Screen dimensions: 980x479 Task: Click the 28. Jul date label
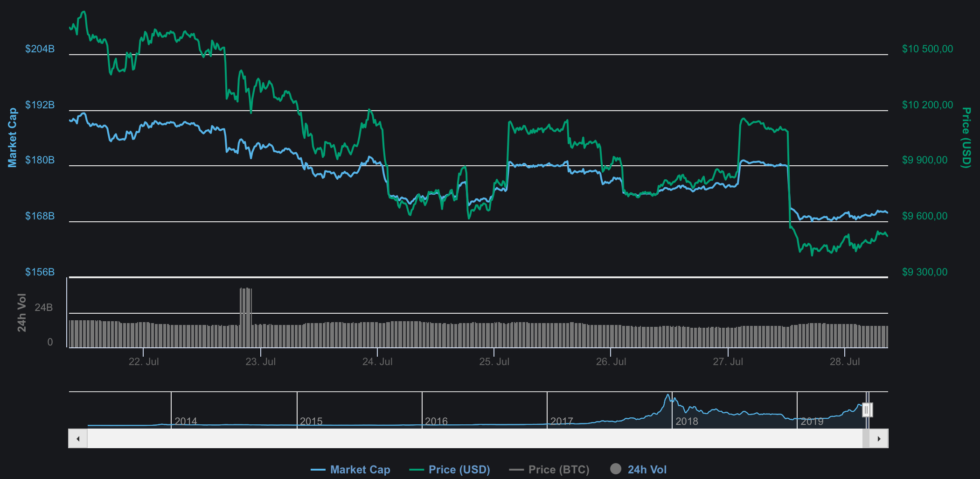coord(844,362)
